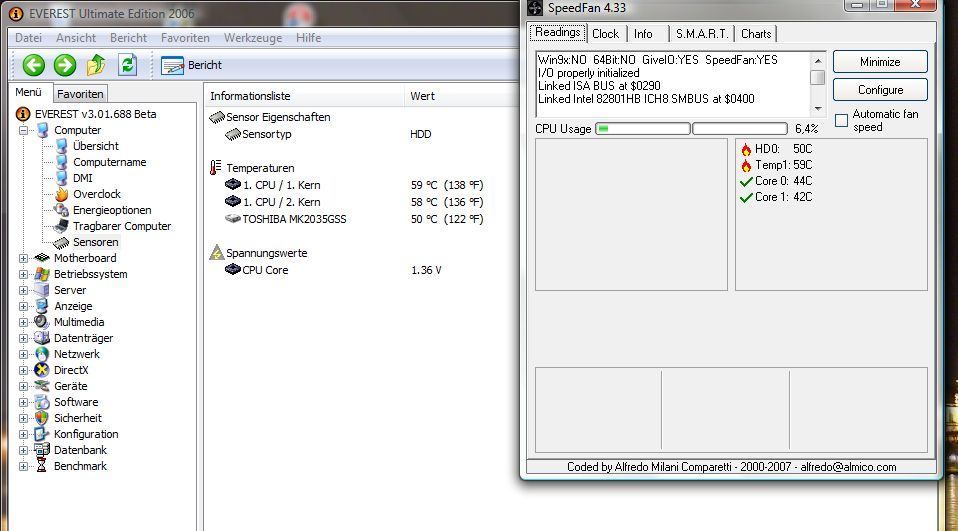Click the Motherboard icon in the tree
Screen dimensions: 958x531
42,258
